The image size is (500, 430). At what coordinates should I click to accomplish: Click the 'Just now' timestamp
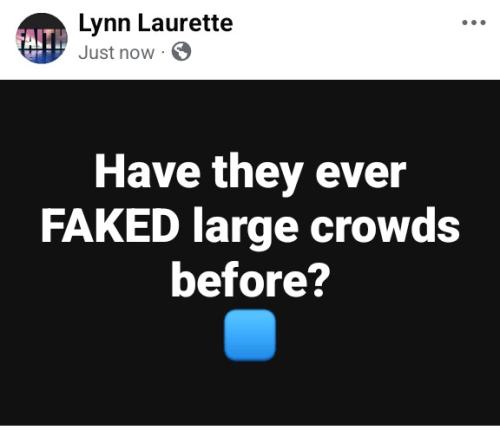click(x=116, y=53)
